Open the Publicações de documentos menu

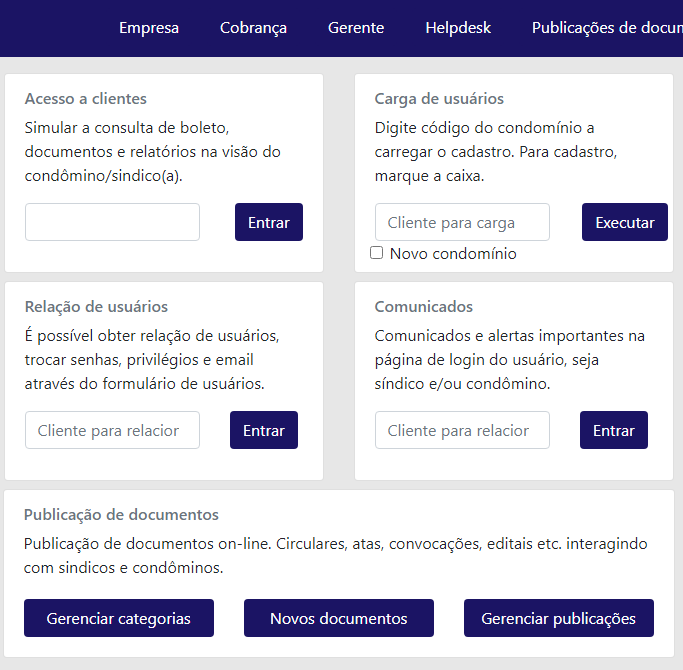point(606,28)
